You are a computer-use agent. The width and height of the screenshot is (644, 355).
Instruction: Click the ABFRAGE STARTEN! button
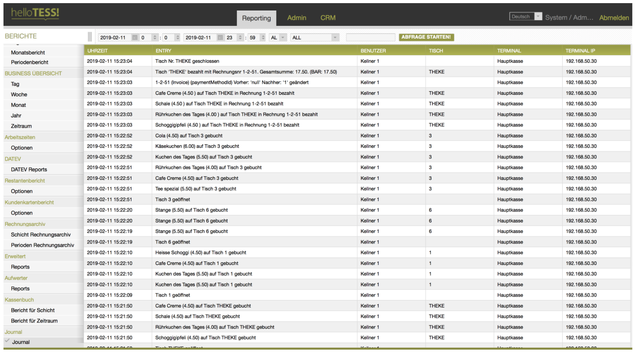click(426, 37)
